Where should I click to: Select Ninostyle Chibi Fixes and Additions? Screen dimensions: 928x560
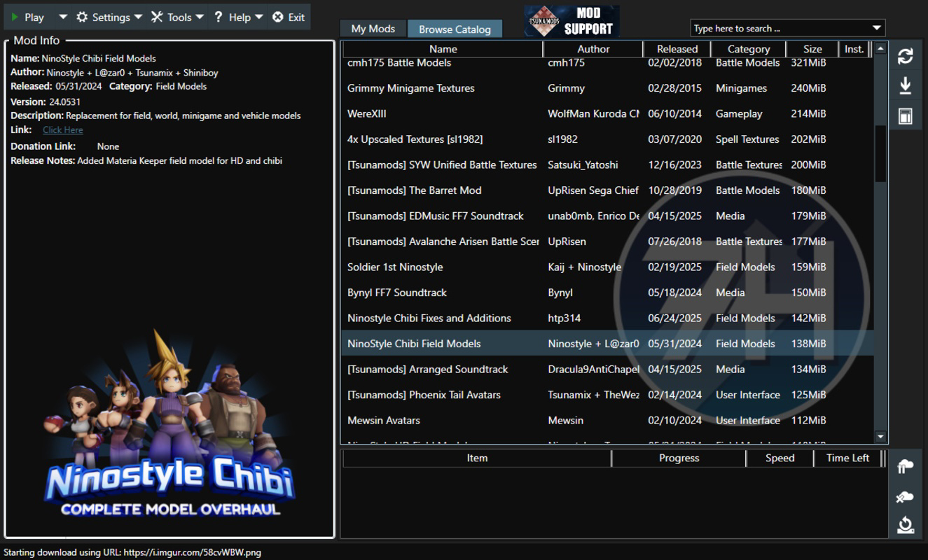[x=607, y=318]
